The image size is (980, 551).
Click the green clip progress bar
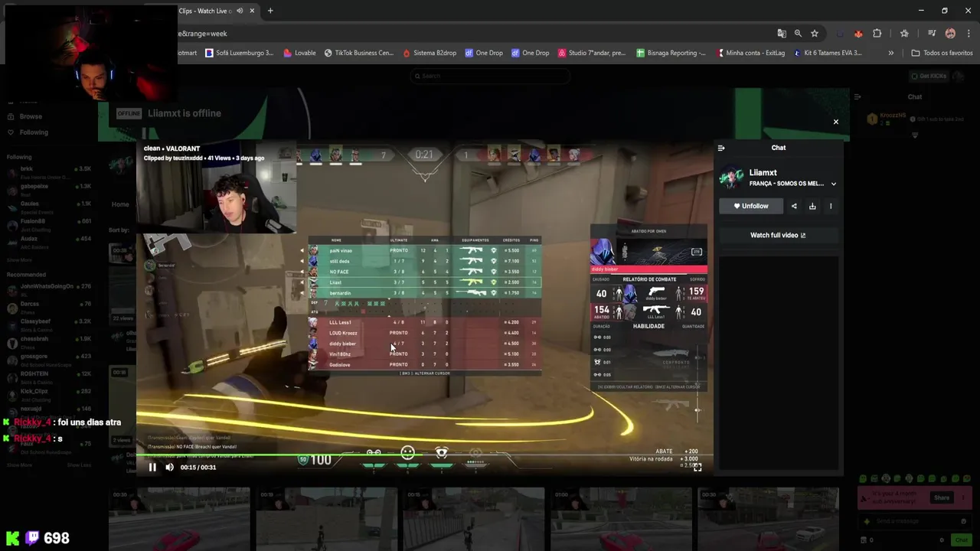[x=425, y=455]
